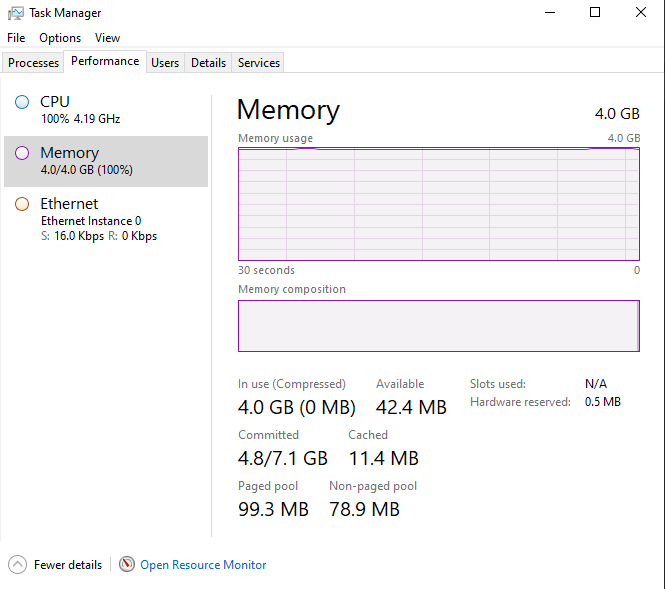Click the Resource Monitor gauge icon
Screen dimensions: 665x589
[127, 564]
